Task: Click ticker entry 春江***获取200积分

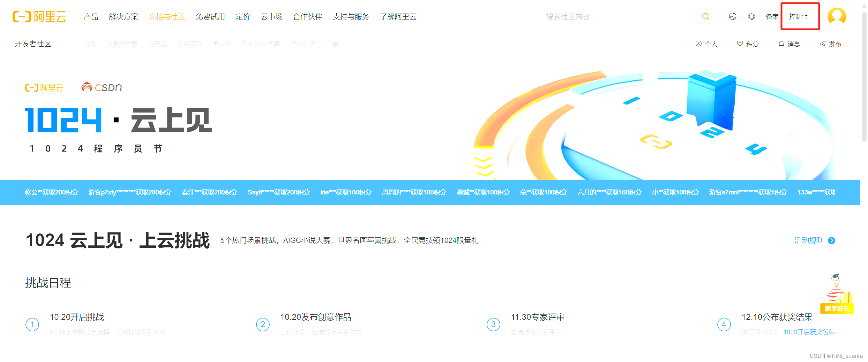Action: pyautogui.click(x=209, y=192)
